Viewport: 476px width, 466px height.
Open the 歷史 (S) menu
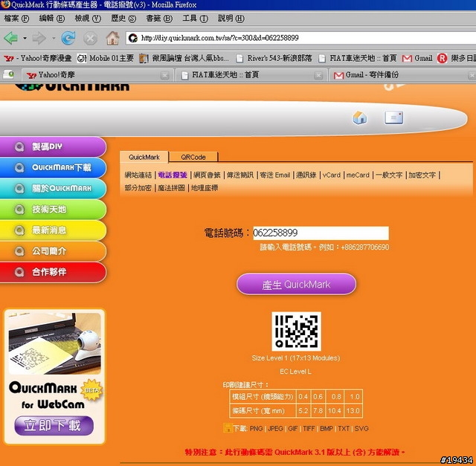click(x=123, y=19)
